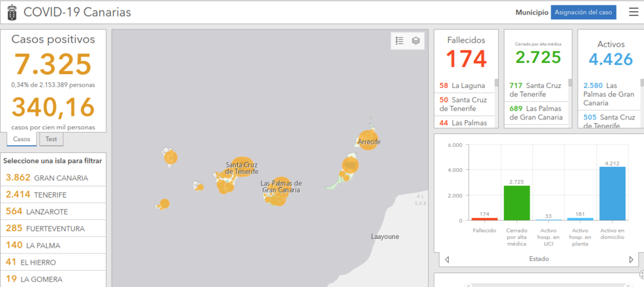Viewport: 644px width, 287px height.
Task: Open the map layers icon
Action: pos(416,41)
